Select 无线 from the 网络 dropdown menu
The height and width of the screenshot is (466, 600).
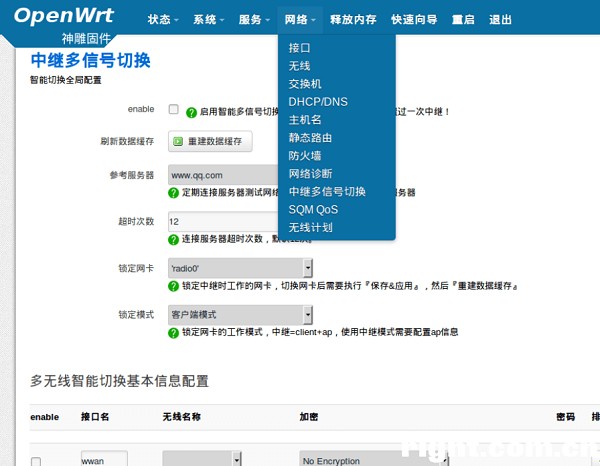point(299,66)
